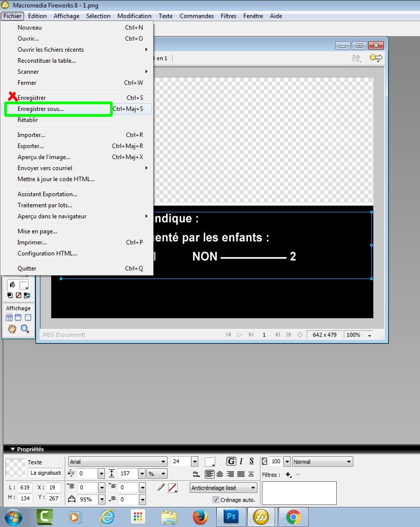
Task: Launch Firefox from taskbar
Action: 200,517
